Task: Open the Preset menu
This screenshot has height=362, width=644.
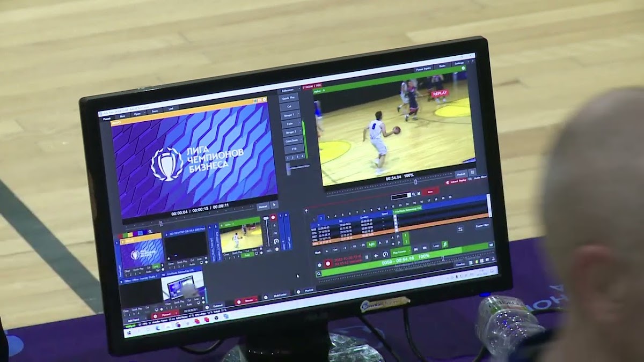Action: (x=106, y=119)
